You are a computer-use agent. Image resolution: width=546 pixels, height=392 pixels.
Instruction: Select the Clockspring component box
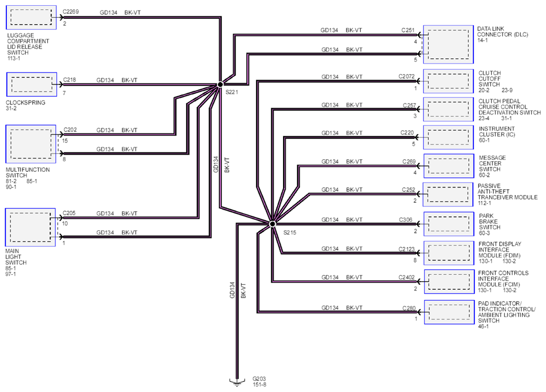32,85
